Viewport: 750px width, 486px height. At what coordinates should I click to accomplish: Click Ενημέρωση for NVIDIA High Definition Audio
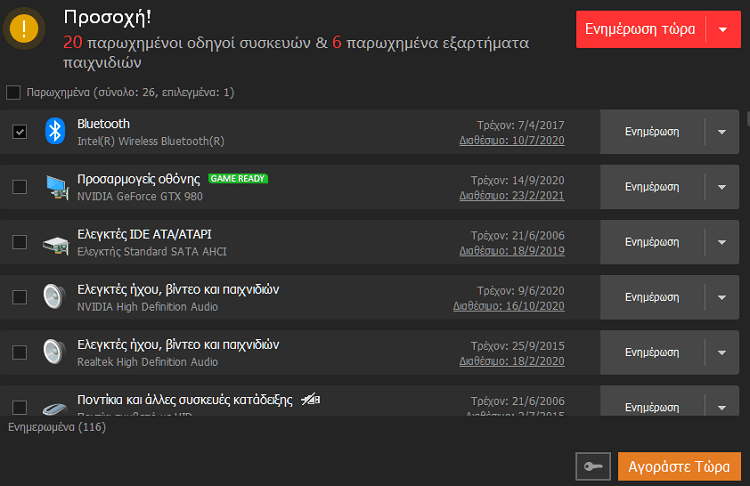(652, 298)
